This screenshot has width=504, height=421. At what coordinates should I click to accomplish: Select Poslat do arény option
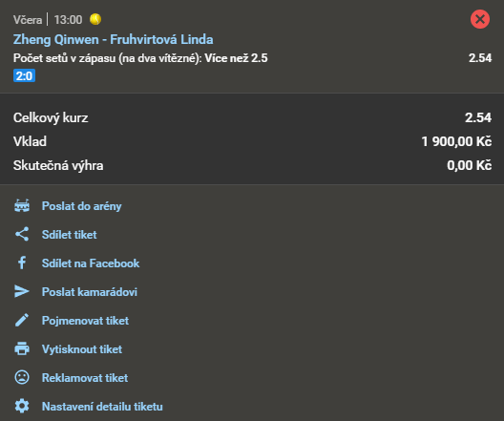coord(82,206)
